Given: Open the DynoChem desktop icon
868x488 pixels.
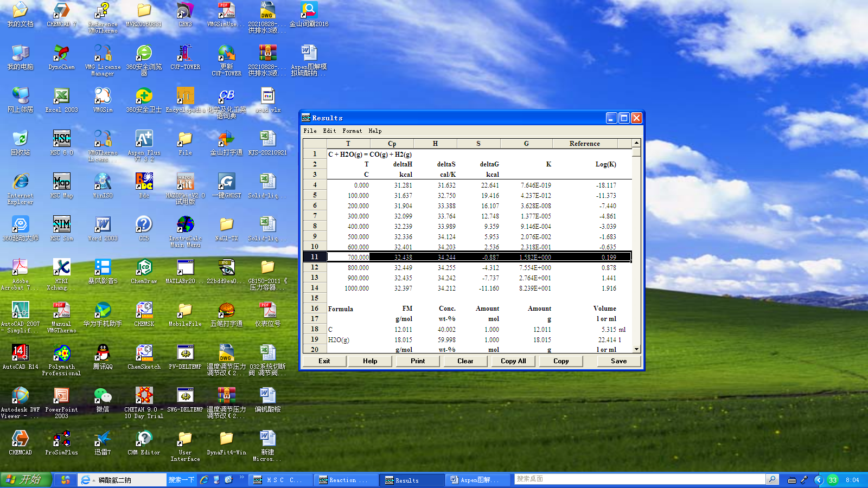Looking at the screenshot, I should tap(61, 57).
